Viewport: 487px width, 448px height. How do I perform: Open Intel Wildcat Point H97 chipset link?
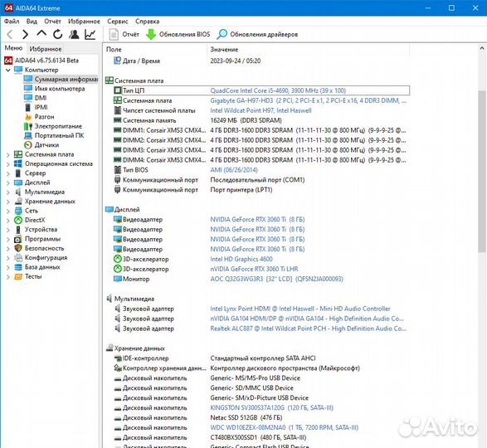tap(261, 110)
